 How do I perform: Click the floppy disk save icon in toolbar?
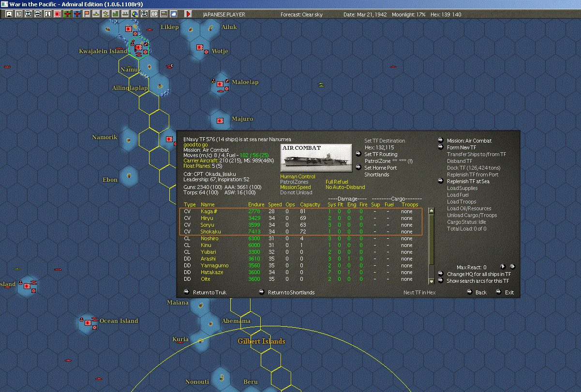pyautogui.click(x=9, y=14)
